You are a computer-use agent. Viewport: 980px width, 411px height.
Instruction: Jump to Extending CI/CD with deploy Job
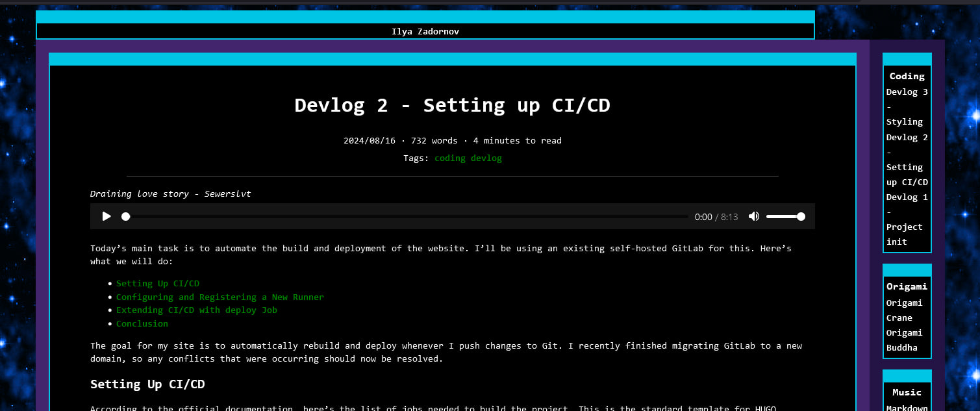(x=197, y=310)
